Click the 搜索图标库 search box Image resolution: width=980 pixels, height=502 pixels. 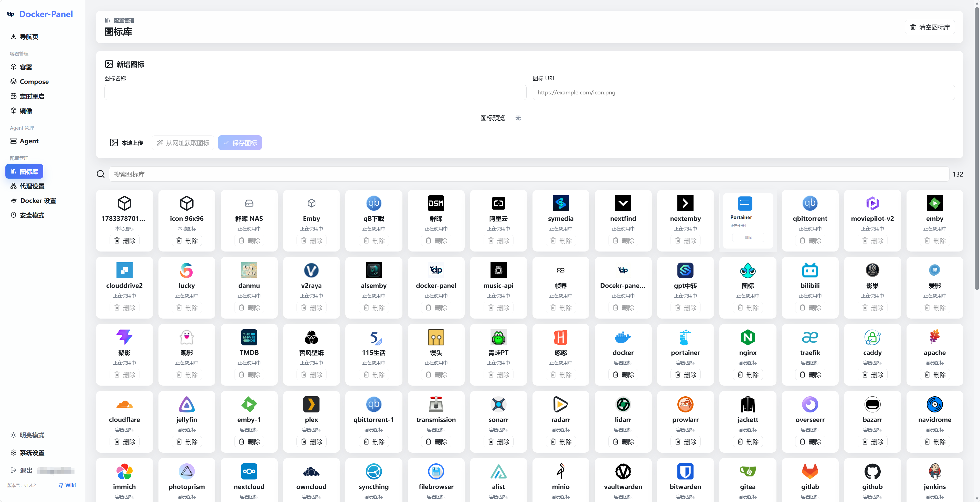[x=529, y=174]
